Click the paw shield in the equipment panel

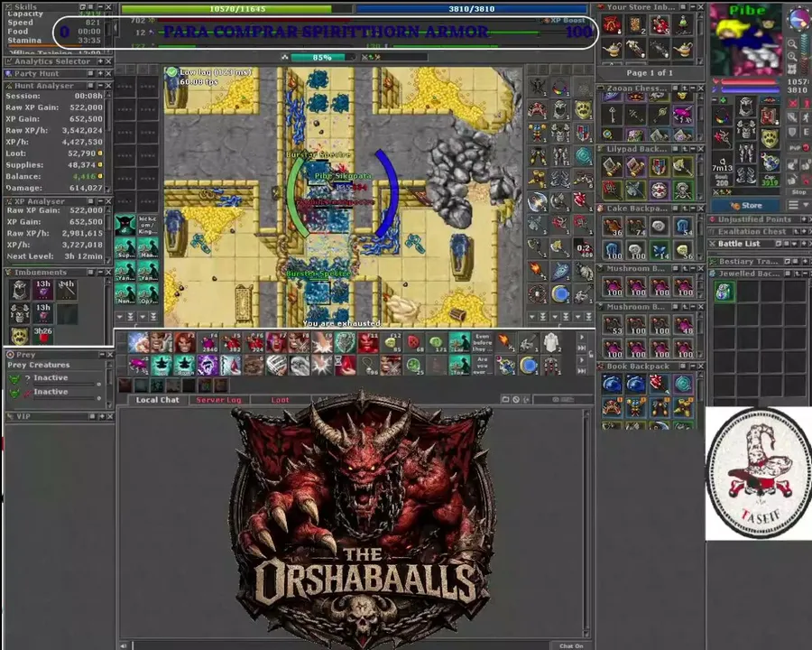770,138
